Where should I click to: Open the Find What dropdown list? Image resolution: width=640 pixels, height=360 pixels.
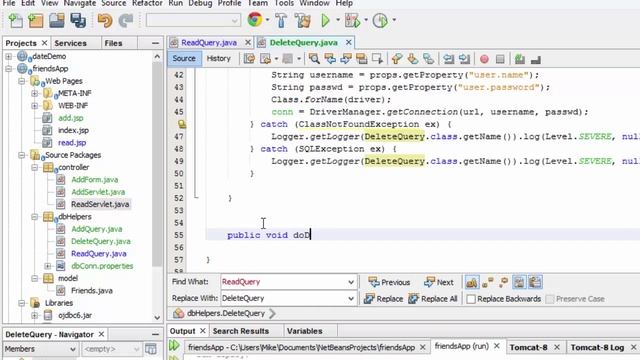351,282
